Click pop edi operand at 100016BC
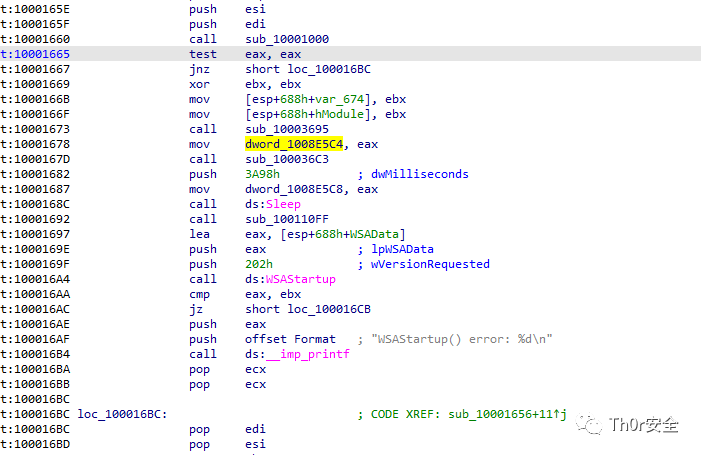The width and height of the screenshot is (701, 455). coord(255,429)
